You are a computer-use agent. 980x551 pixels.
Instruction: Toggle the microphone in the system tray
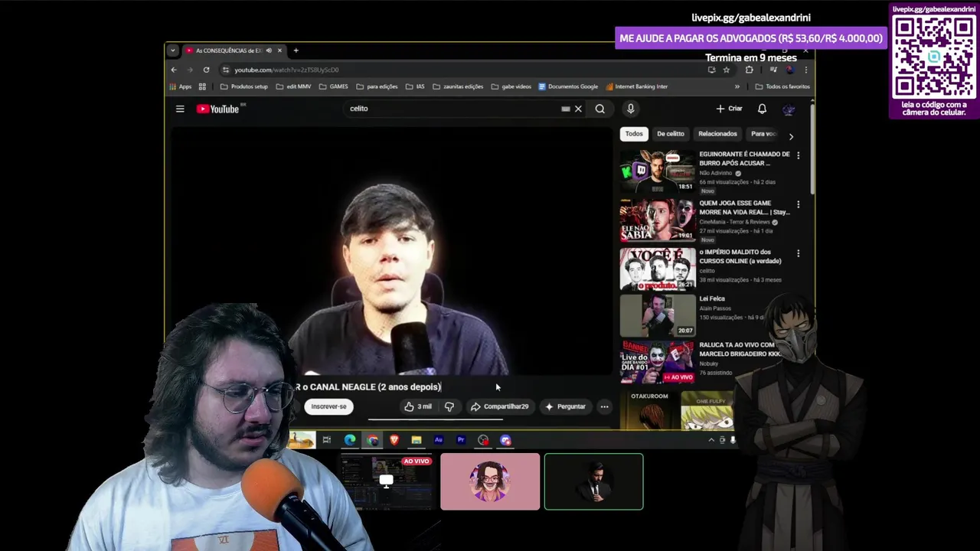coord(733,439)
